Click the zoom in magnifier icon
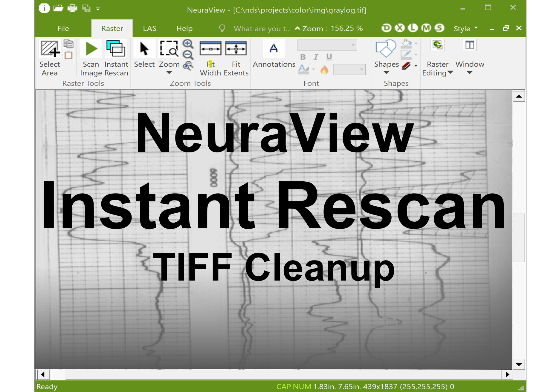This screenshot has height=392, width=548. pos(188,44)
